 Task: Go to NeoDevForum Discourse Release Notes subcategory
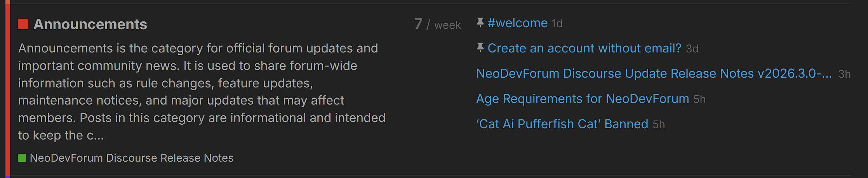pos(131,158)
